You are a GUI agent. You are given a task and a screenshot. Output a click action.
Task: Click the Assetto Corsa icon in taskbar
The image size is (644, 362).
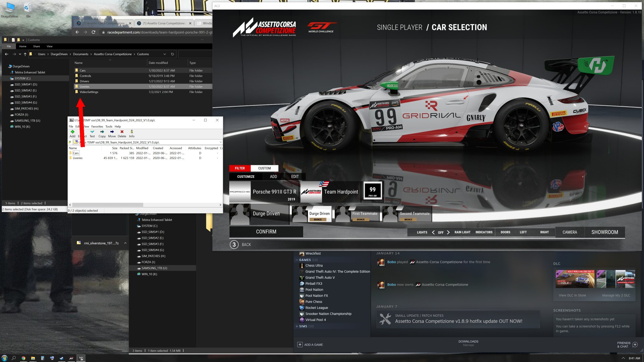[x=71, y=358]
